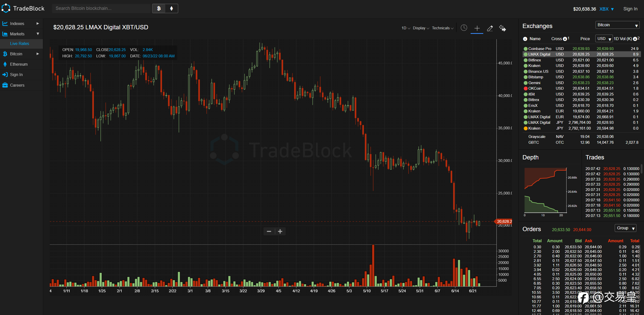This screenshot has height=315, width=644.
Task: Collapse the Markets sidebar menu
Action: pos(21,34)
